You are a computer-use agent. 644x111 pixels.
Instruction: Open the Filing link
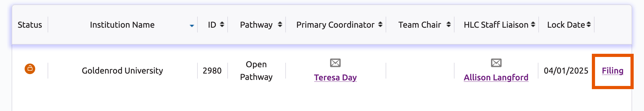point(613,71)
